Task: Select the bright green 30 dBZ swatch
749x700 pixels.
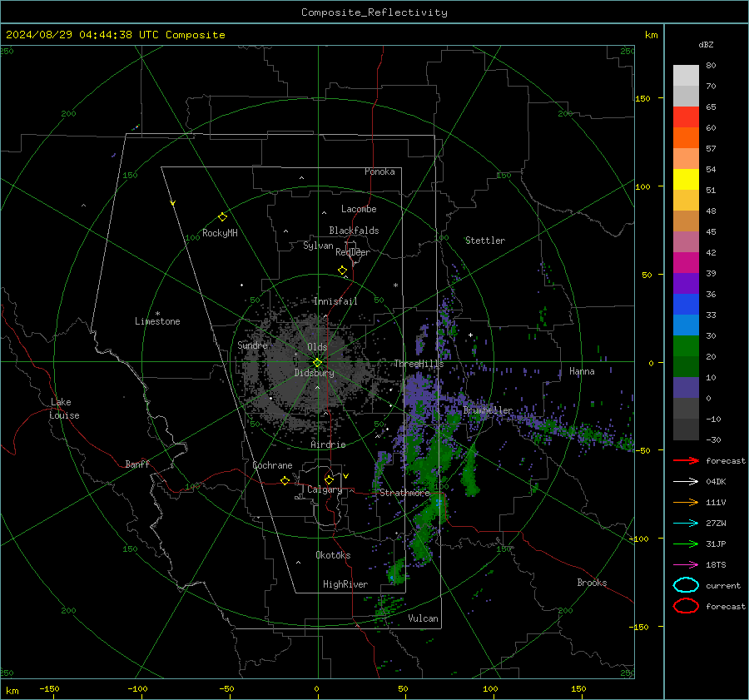Action: (686, 345)
